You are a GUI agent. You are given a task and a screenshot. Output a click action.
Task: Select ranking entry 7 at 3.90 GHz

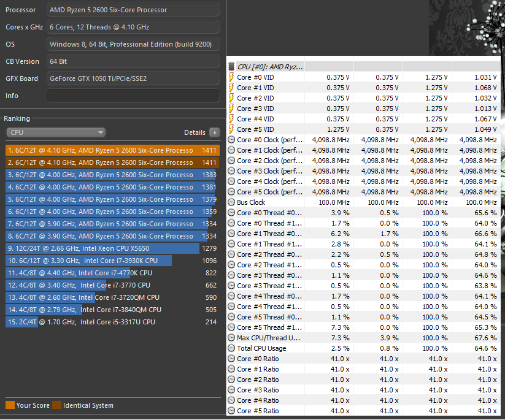(x=112, y=224)
